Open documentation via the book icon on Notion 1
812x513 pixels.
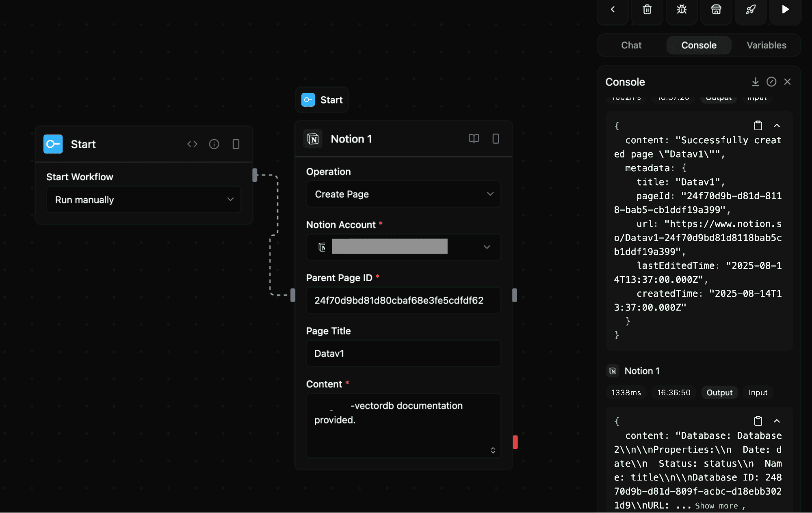[474, 139]
